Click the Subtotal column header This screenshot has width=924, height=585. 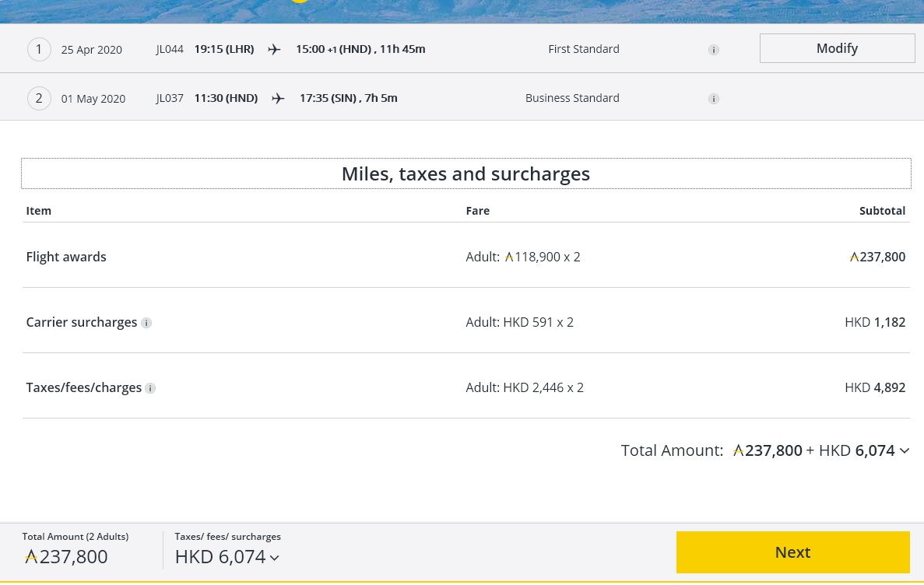coord(882,211)
